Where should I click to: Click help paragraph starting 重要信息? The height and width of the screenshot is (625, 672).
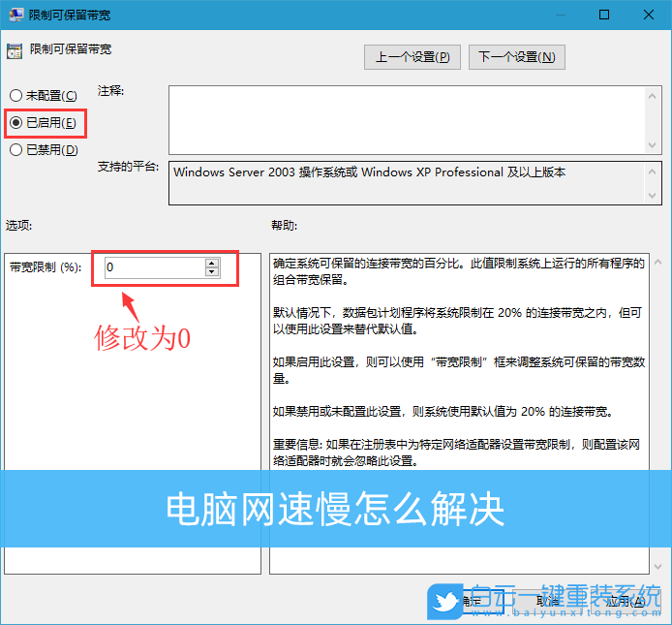456,453
